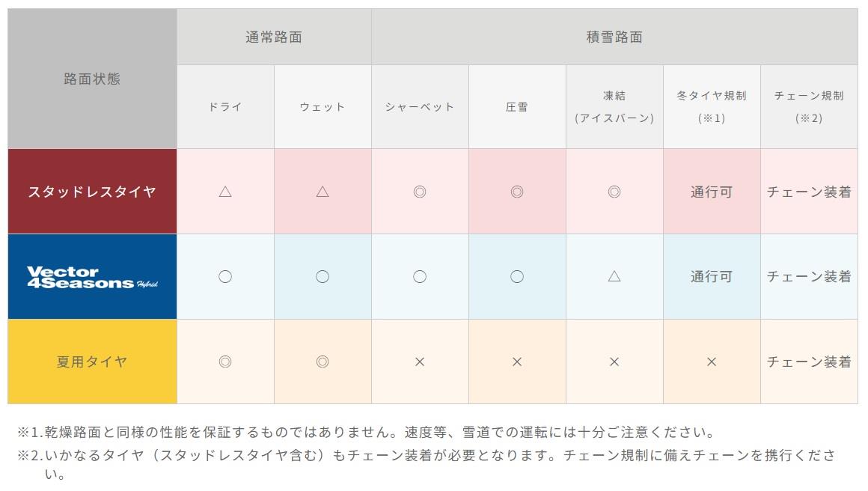Screen dimensions: 868x491
Task: Click the チェーン規制 (※2) column header
Action: click(810, 107)
